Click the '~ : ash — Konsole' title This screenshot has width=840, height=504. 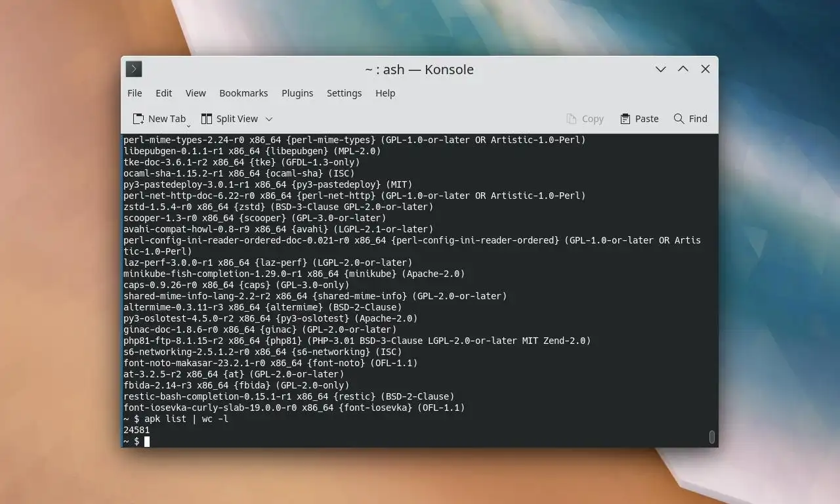(419, 70)
